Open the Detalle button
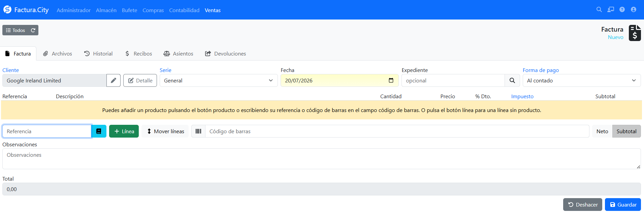The width and height of the screenshot is (644, 221). click(x=140, y=80)
